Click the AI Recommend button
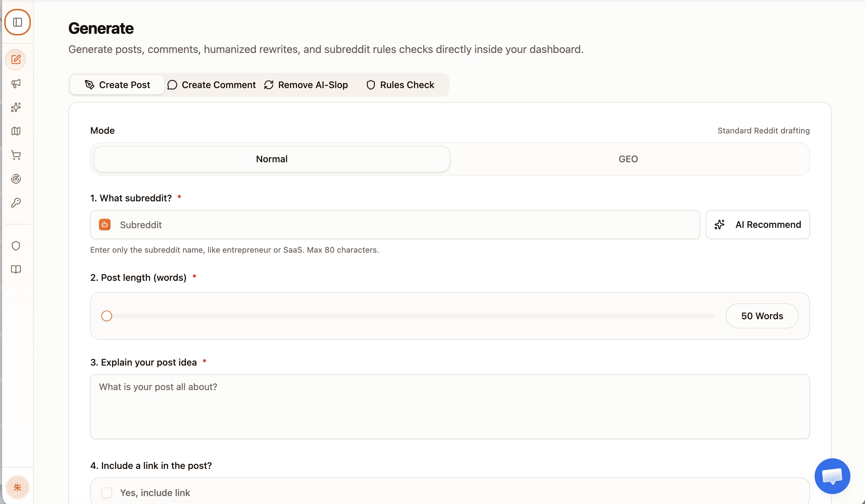Image resolution: width=865 pixels, height=504 pixels. pyautogui.click(x=757, y=225)
